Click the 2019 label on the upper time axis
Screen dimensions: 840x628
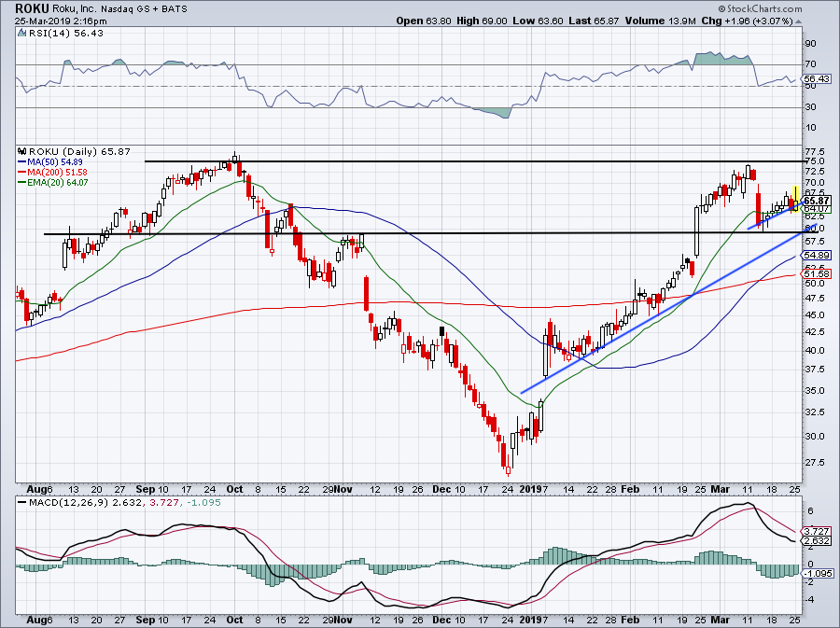coord(530,489)
